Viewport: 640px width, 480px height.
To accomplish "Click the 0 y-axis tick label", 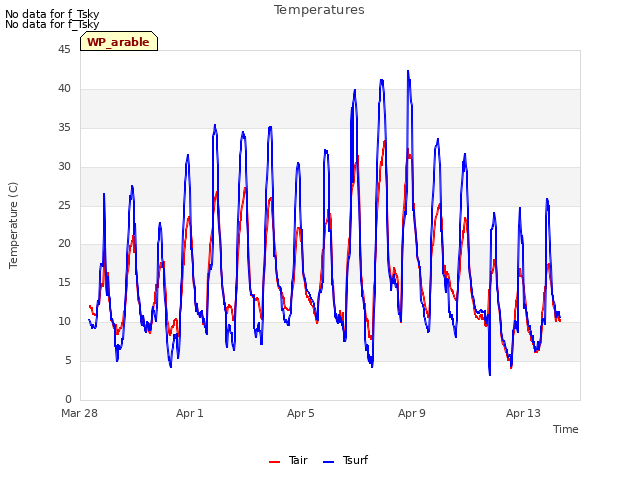I will pyautogui.click(x=68, y=399).
